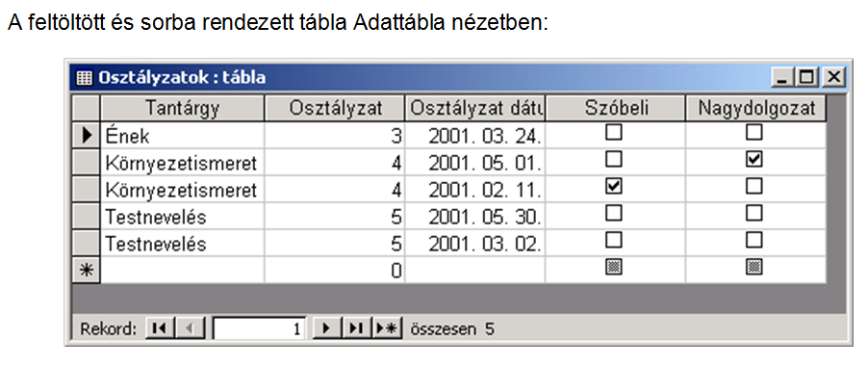Click the record number input field

258,328
